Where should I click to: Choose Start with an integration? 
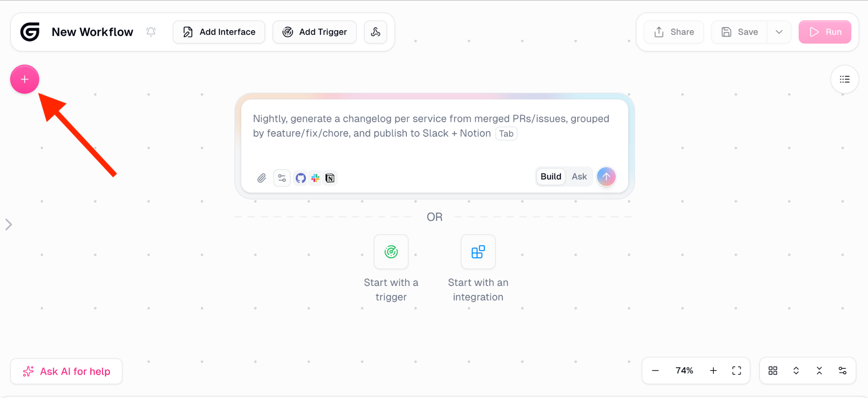point(478,252)
